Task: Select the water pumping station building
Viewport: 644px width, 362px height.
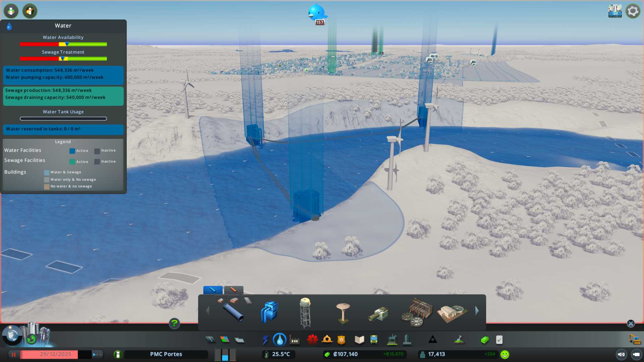Action: click(x=269, y=312)
